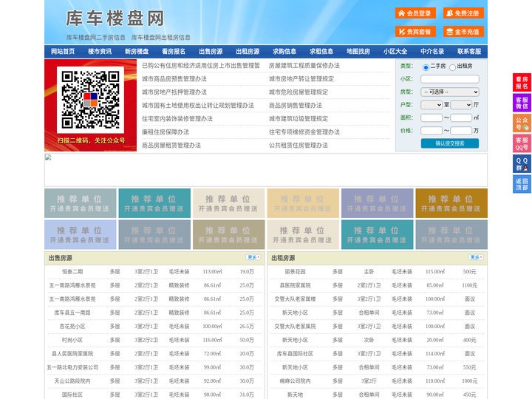Viewport: 532px width, 399px height.
Task: Select the 二手房 radio button
Action: coord(426,67)
